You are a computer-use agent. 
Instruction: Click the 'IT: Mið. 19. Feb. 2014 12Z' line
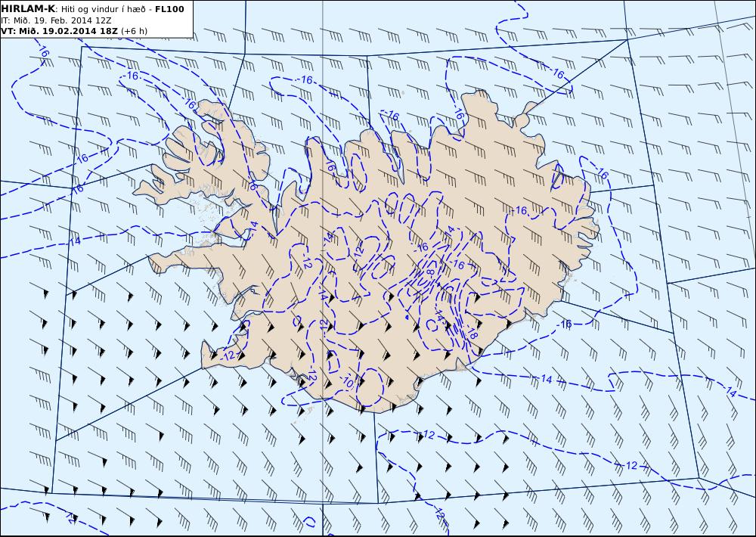pyautogui.click(x=57, y=20)
